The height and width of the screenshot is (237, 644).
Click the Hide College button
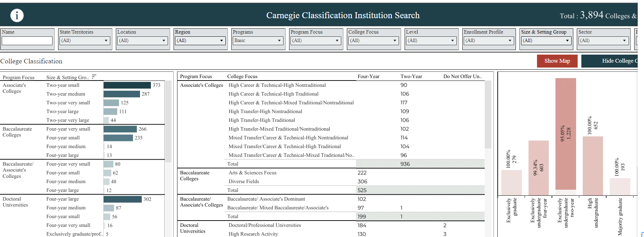[x=609, y=61]
